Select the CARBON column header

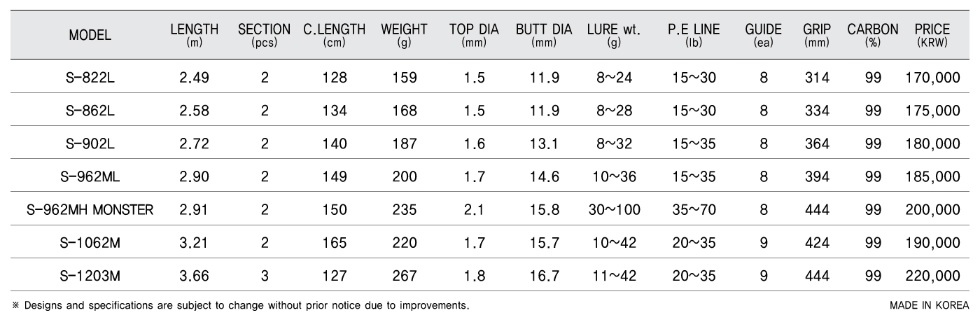(873, 35)
